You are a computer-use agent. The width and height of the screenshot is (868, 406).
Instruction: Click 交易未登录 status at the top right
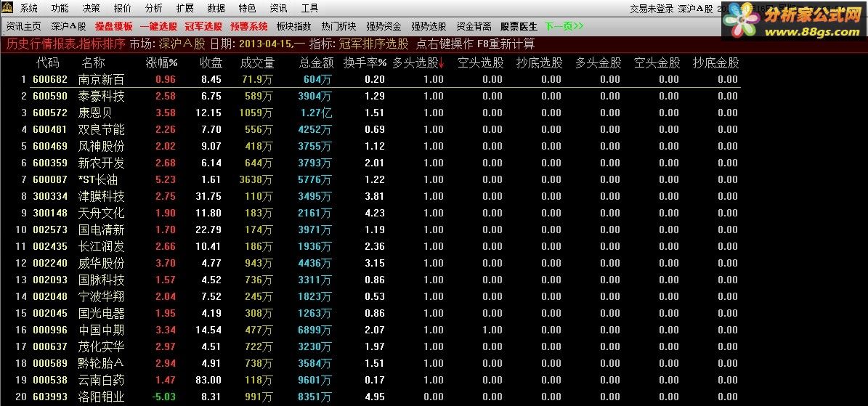652,9
